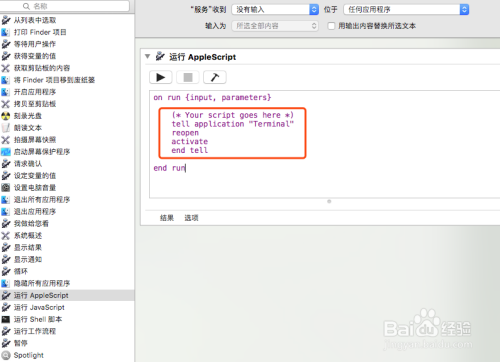Select the 获得变量的值 action
The width and height of the screenshot is (500, 362).
click(67, 56)
